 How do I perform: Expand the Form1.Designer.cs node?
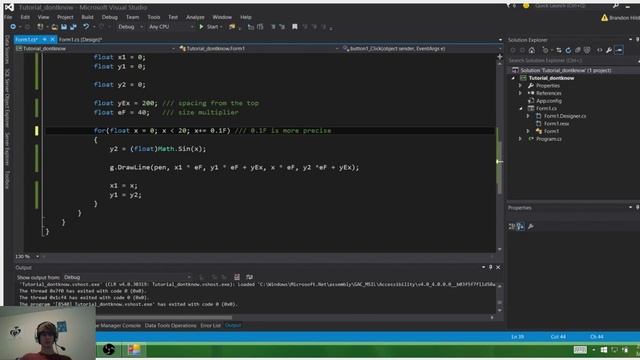(x=528, y=116)
